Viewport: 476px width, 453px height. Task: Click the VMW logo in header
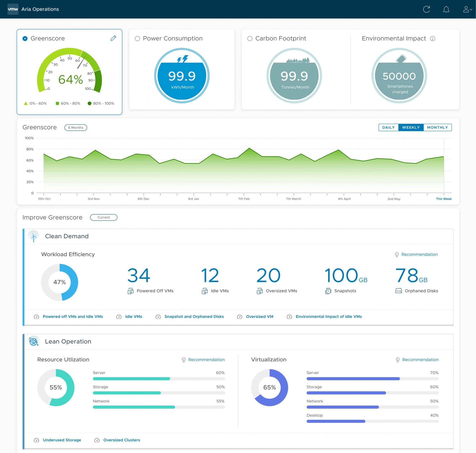coord(13,9)
